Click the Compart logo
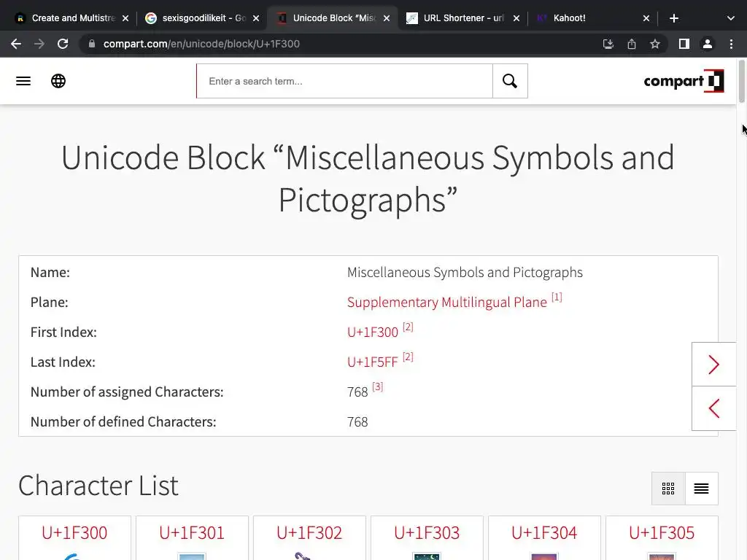 point(684,81)
